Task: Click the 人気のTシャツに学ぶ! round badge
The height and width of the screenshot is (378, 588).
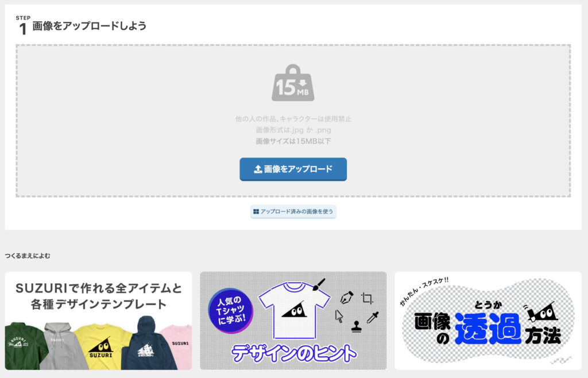Action: (x=231, y=310)
